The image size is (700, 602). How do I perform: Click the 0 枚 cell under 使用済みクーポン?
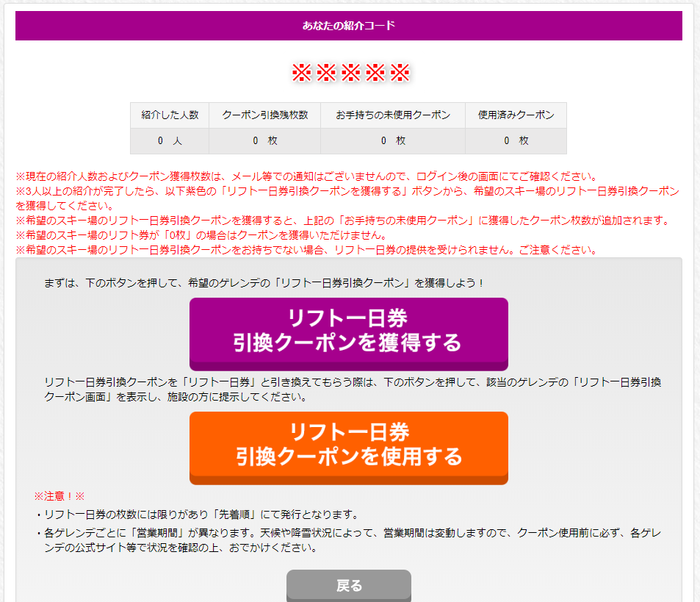tap(516, 141)
